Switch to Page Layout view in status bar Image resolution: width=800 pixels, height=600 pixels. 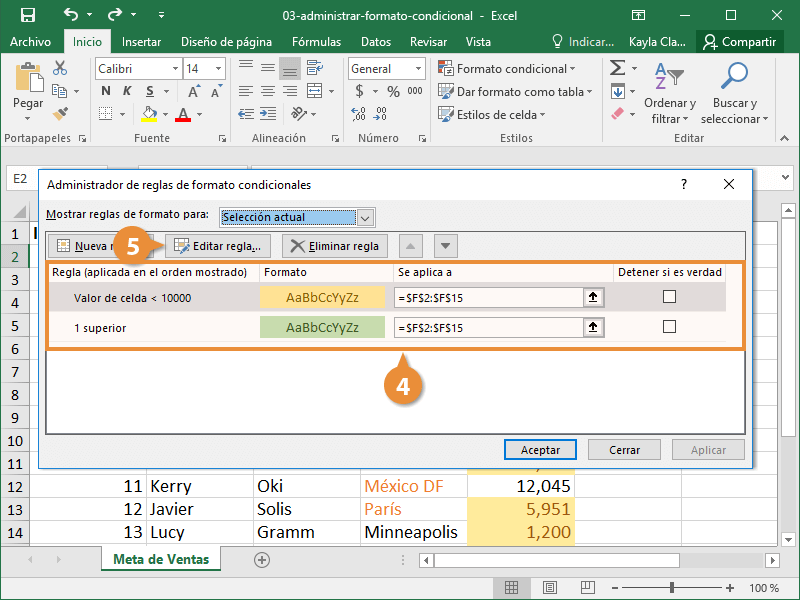(549, 588)
